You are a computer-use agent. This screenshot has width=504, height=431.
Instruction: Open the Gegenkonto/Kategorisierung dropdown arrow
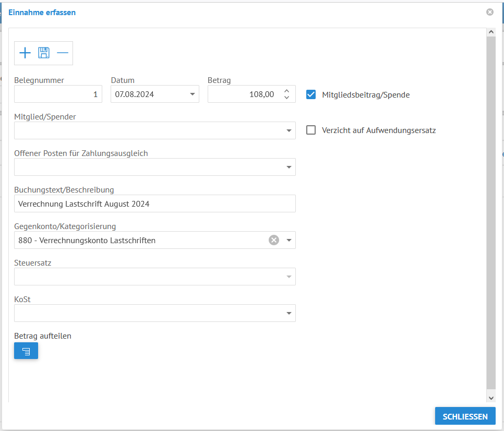pyautogui.click(x=289, y=240)
